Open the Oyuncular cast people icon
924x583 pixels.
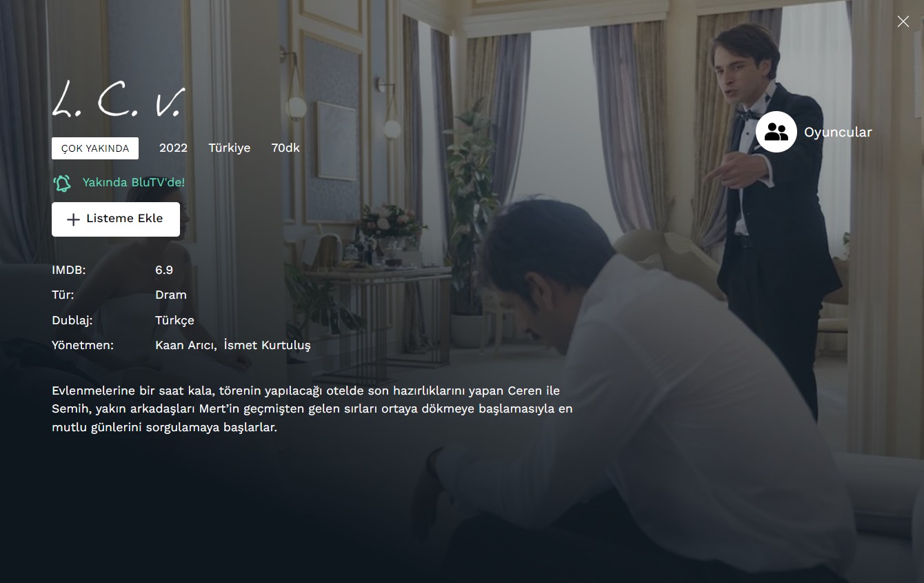pos(776,132)
